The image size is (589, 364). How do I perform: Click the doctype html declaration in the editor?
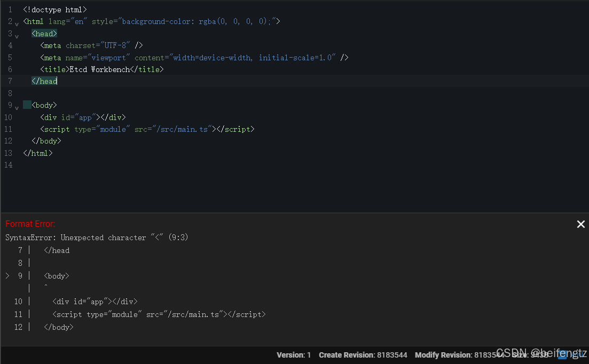point(55,10)
